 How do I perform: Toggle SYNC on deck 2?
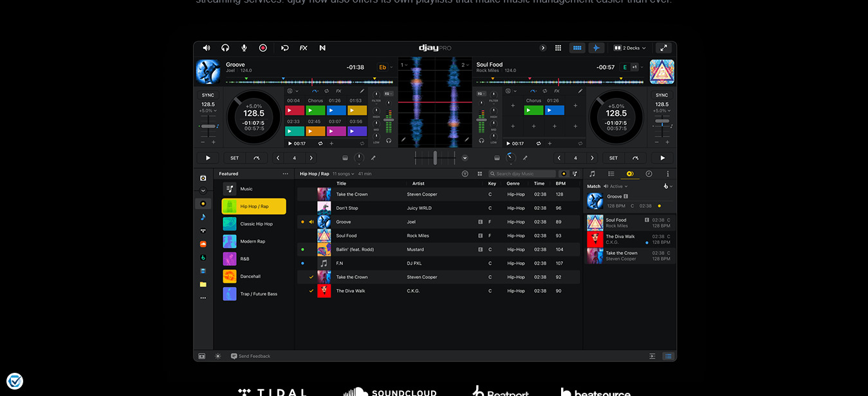pyautogui.click(x=661, y=95)
